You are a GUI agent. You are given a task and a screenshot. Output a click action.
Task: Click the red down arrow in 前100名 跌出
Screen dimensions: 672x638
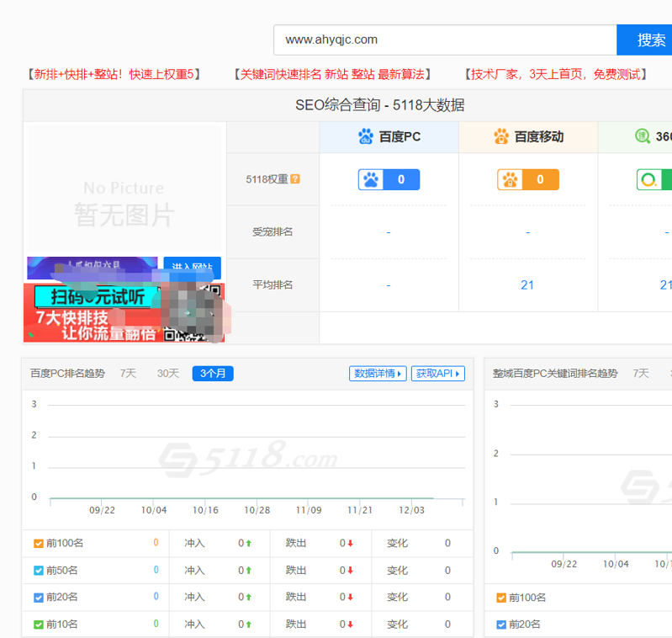[x=350, y=543]
